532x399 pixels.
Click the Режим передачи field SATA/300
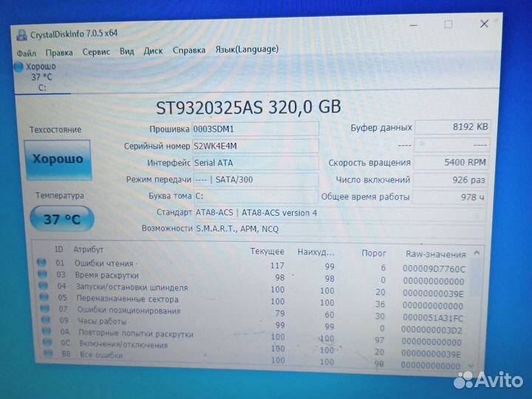256,180
